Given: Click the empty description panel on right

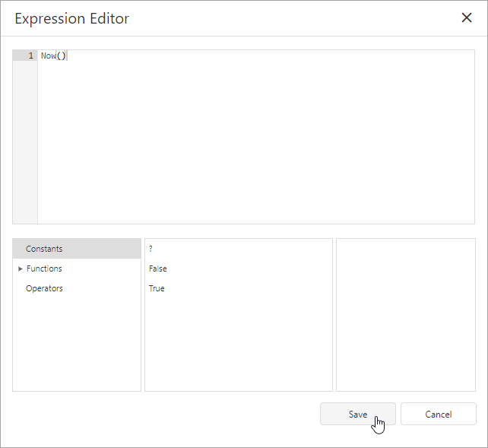Looking at the screenshot, I should pyautogui.click(x=405, y=314).
